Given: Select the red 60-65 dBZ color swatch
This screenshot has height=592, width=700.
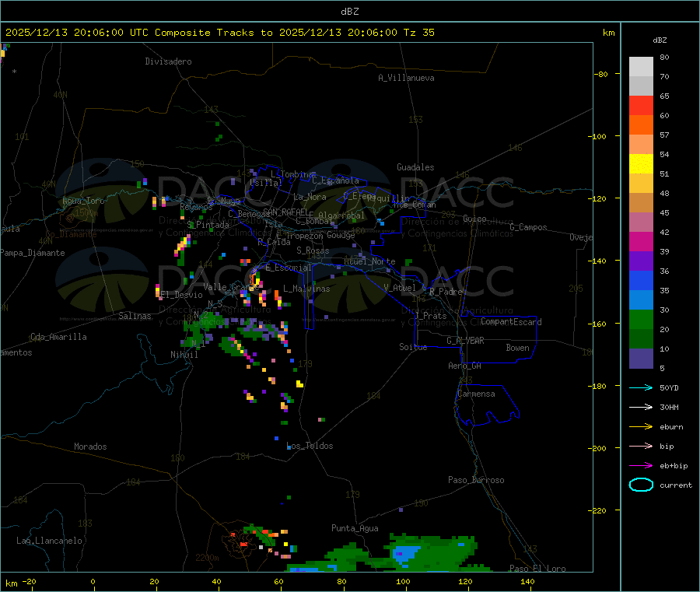Looking at the screenshot, I should [x=641, y=105].
